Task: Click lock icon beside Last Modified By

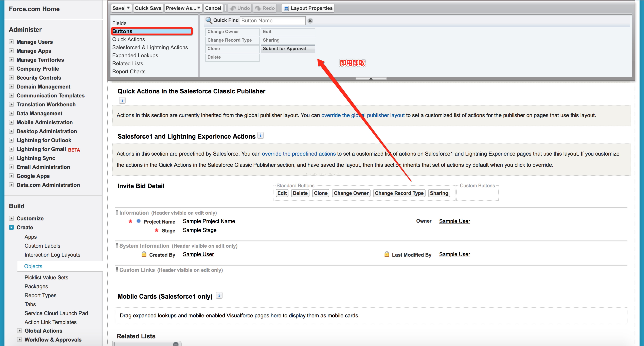Action: 387,254
